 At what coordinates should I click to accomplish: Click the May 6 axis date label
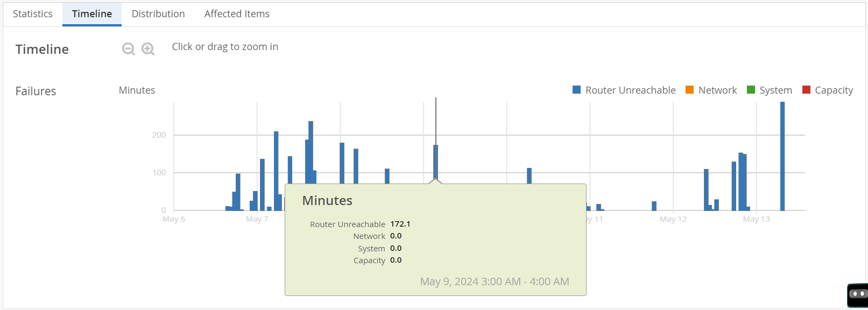point(174,219)
